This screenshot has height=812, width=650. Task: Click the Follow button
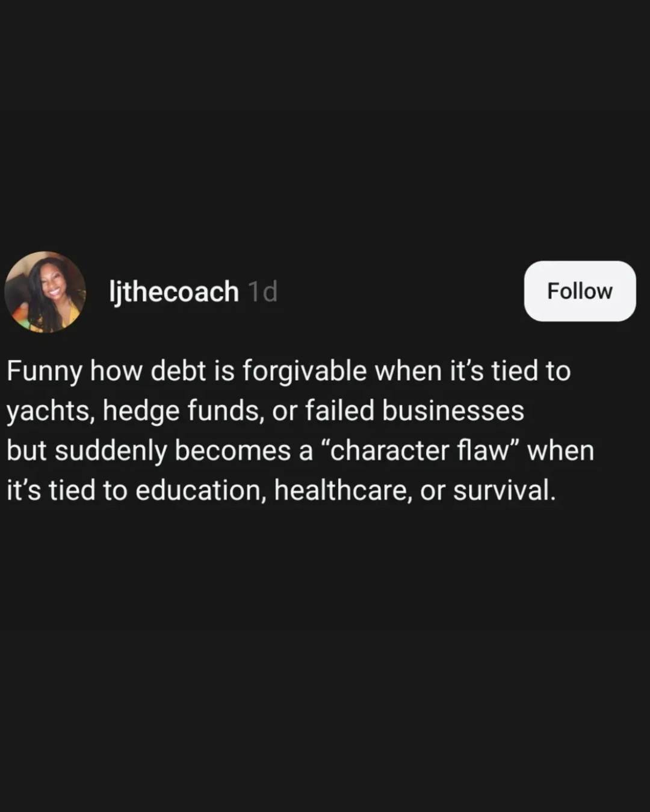[580, 291]
